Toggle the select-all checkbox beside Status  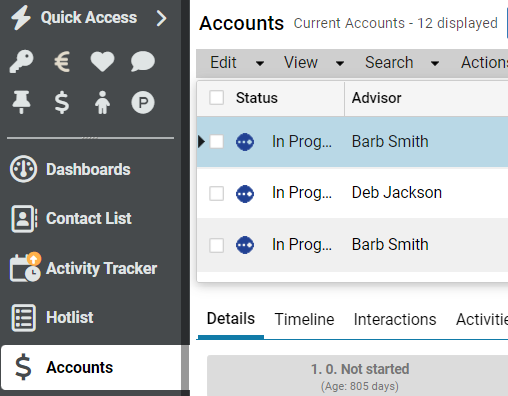[216, 98]
